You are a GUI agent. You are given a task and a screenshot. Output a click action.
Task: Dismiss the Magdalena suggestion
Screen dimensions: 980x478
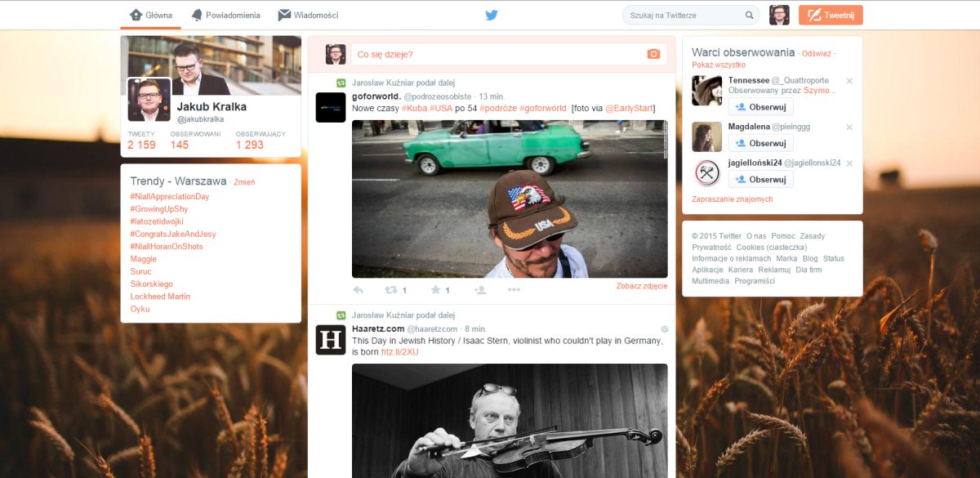tap(849, 127)
